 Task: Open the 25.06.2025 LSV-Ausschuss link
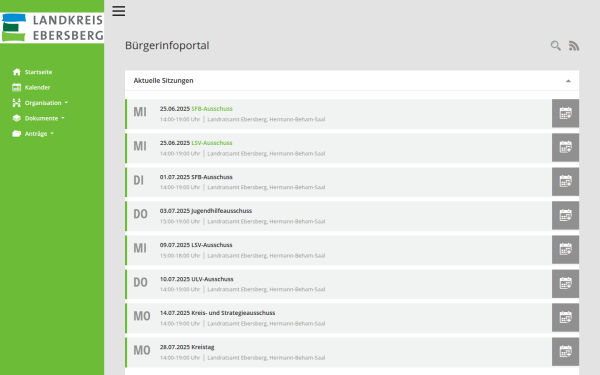point(212,143)
